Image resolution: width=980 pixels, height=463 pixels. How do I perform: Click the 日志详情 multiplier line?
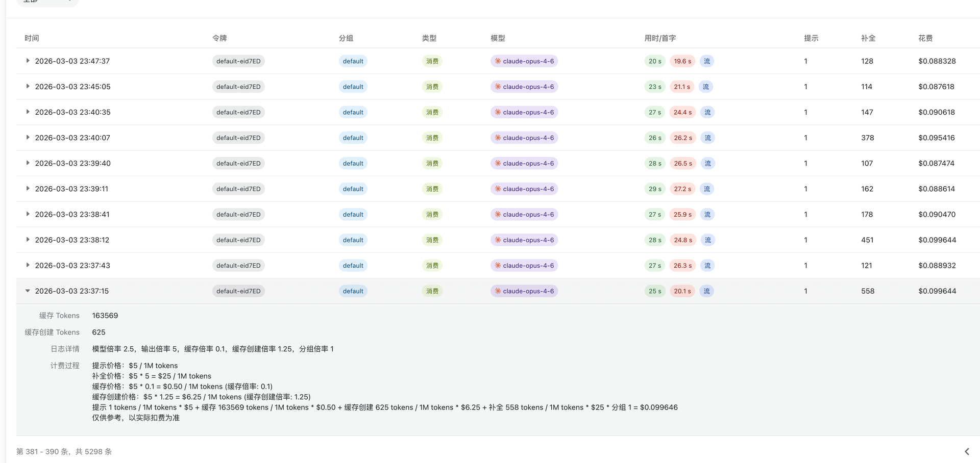(x=213, y=349)
